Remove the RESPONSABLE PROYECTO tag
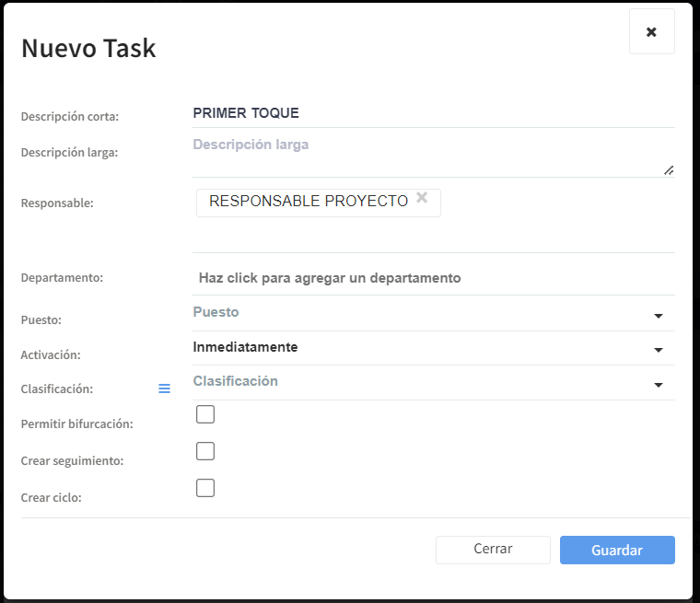Viewport: 700px width, 603px height. [422, 197]
